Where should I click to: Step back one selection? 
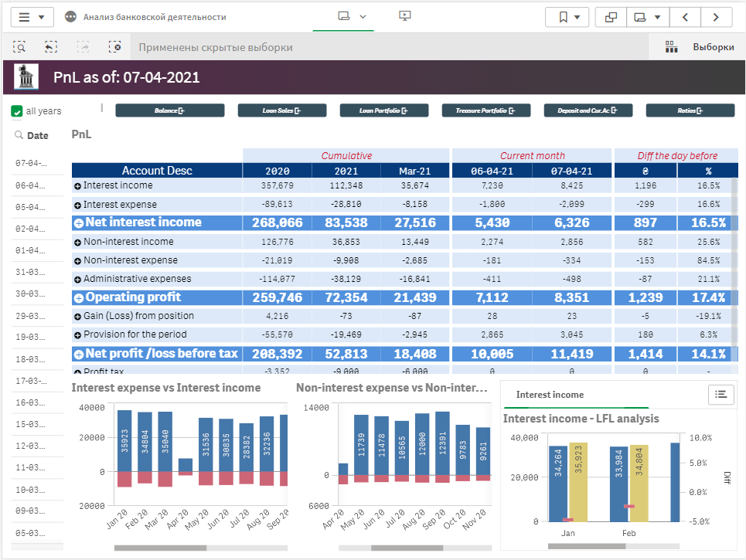[51, 47]
